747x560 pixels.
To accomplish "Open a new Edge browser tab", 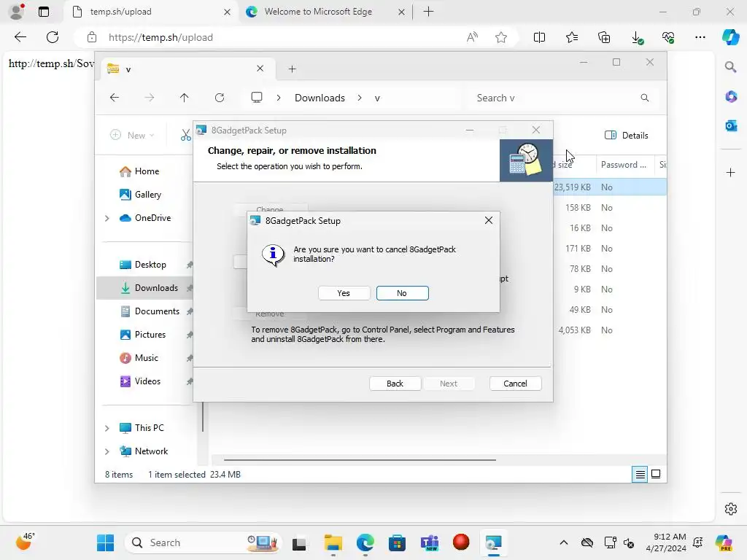I will point(428,12).
